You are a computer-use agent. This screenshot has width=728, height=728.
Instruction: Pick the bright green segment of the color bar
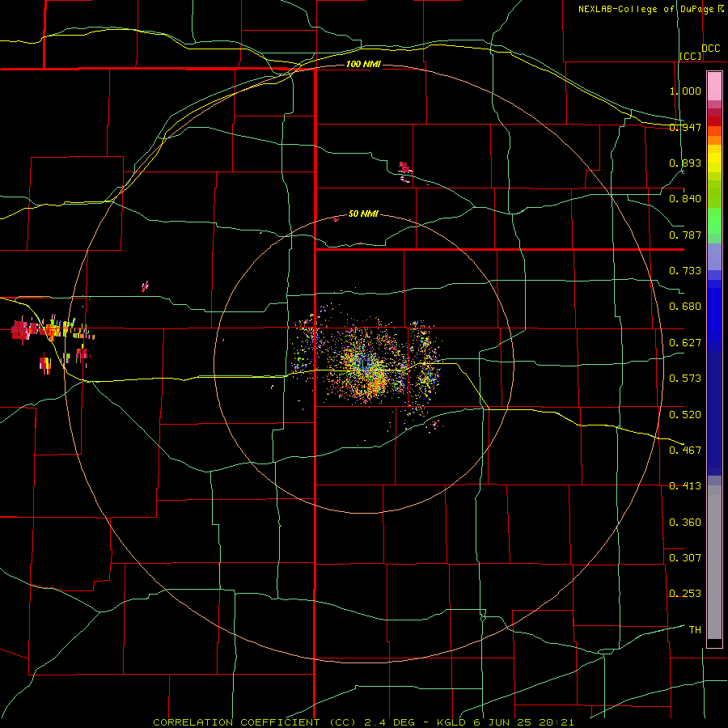714,221
